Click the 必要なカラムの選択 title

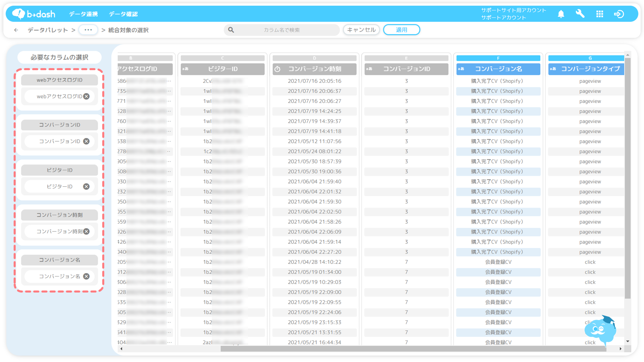pos(59,57)
